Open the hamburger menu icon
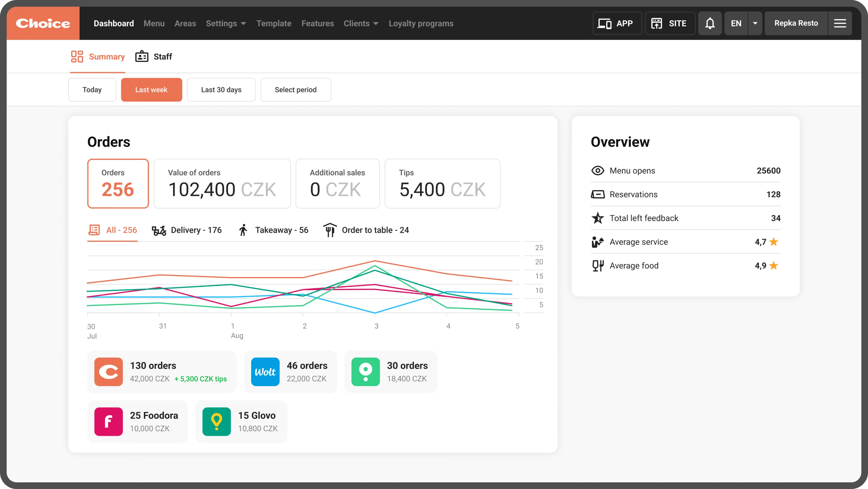 tap(840, 23)
